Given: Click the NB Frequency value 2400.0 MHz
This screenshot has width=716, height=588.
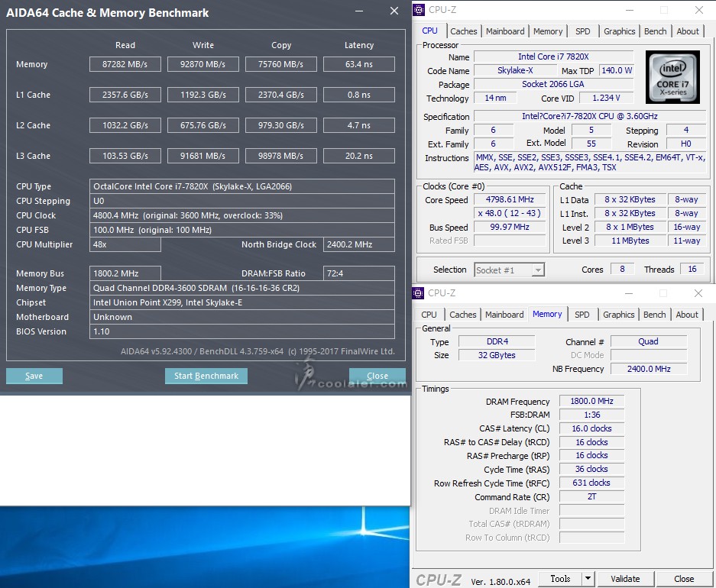Looking at the screenshot, I should (649, 369).
